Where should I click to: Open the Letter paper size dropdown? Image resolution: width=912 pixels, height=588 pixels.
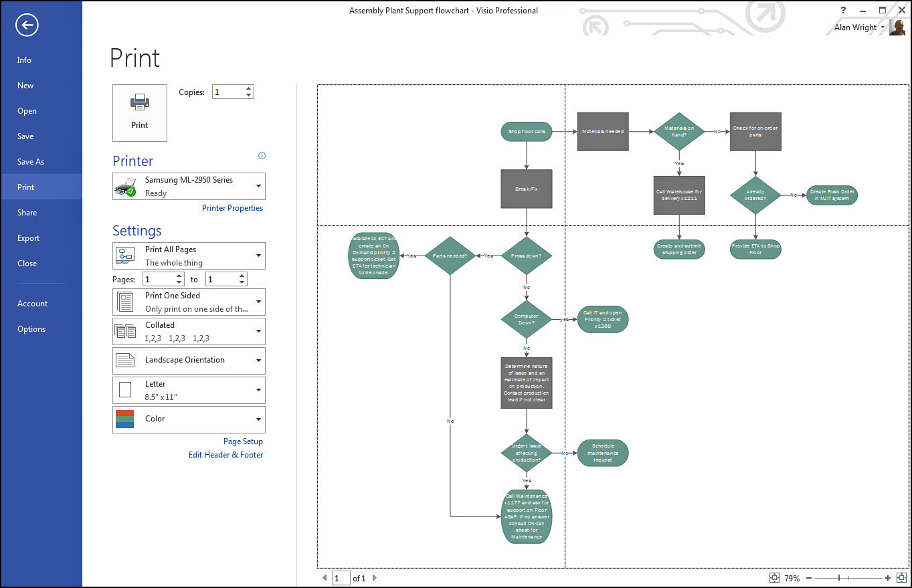pos(189,390)
